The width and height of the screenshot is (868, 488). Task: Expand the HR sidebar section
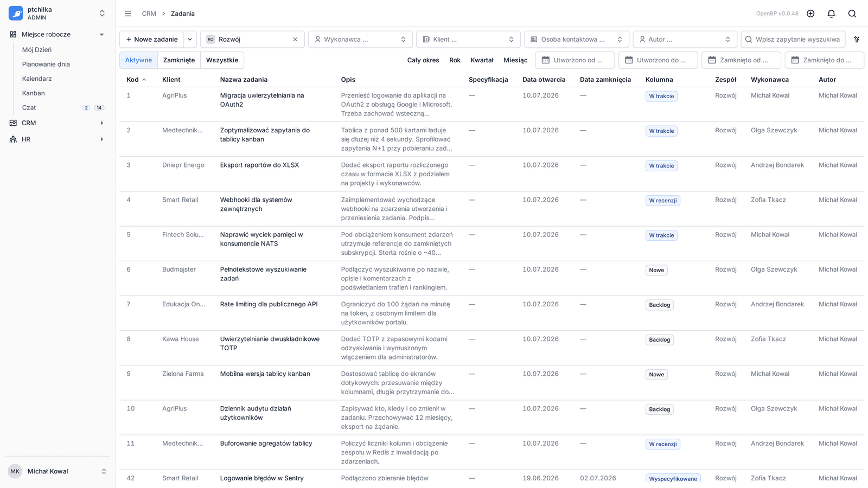coord(101,139)
